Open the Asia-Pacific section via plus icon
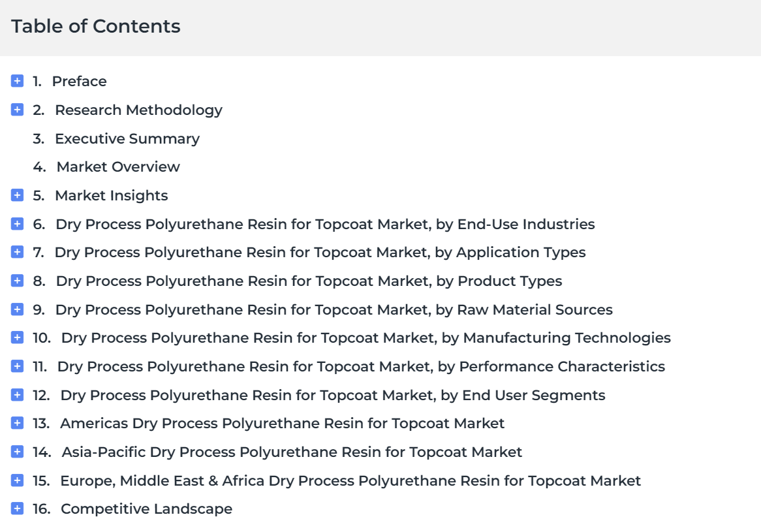Viewport: 761px width, 532px height. 17,452
